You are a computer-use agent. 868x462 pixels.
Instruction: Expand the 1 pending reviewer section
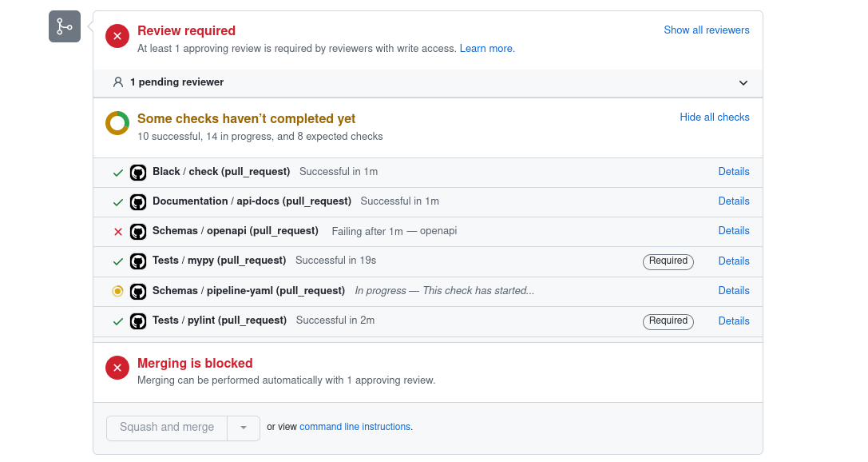[743, 82]
